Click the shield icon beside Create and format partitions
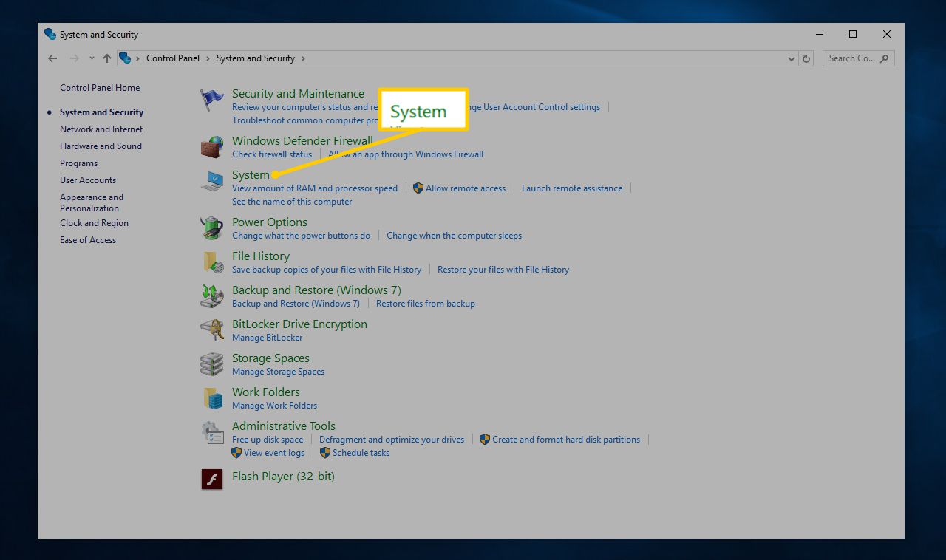This screenshot has width=946, height=560. (485, 440)
